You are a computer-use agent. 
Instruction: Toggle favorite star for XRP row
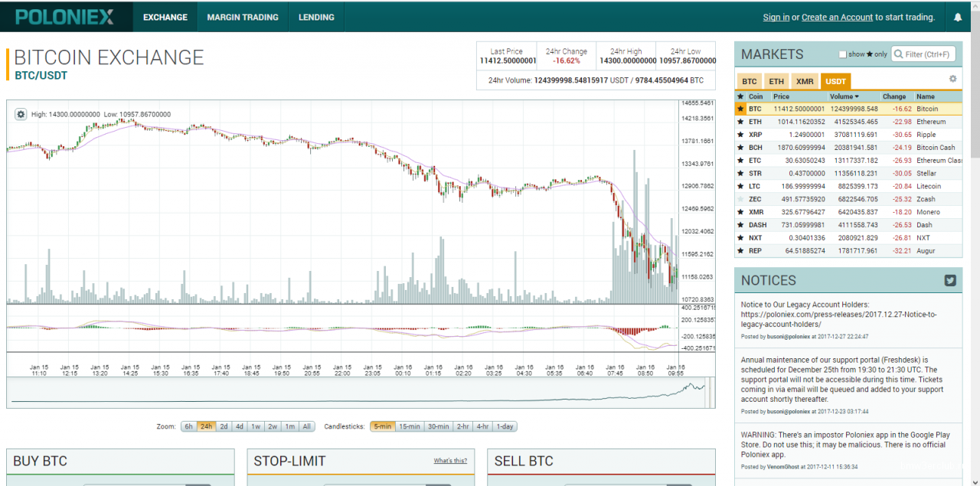coord(740,135)
